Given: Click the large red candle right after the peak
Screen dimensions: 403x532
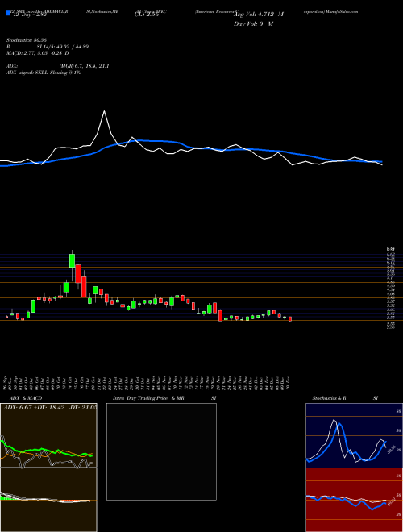Looking at the screenshot, I should [78, 274].
